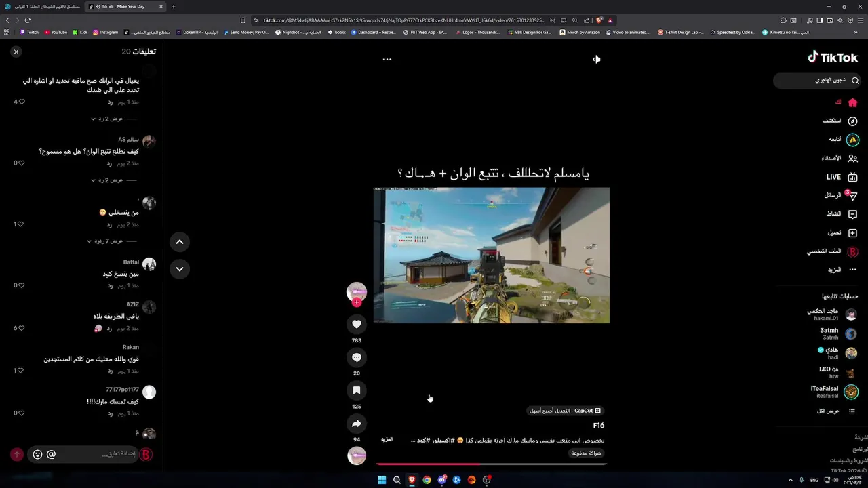Open the Explore (استكشف) sidebar item
The image size is (868, 488).
pos(840,121)
